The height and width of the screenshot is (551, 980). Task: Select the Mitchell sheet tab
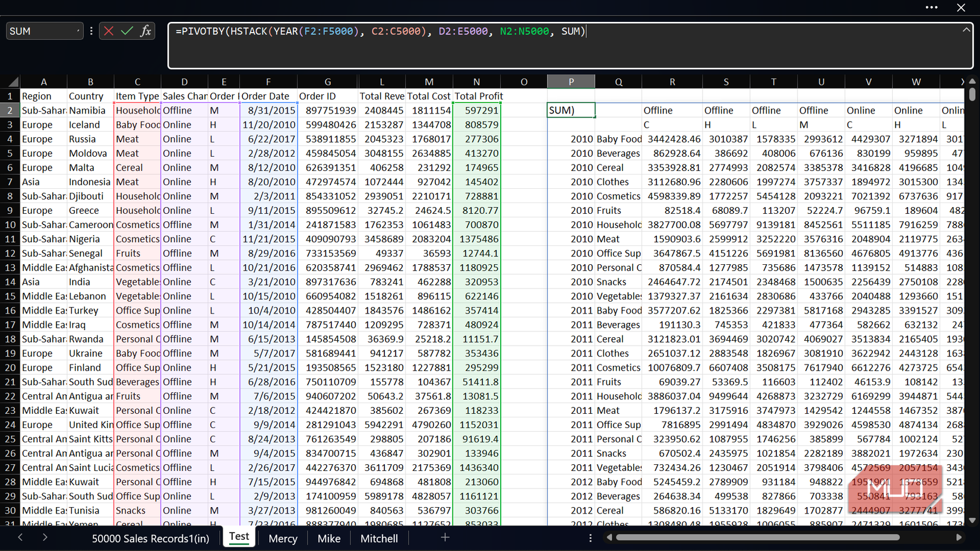tap(379, 539)
